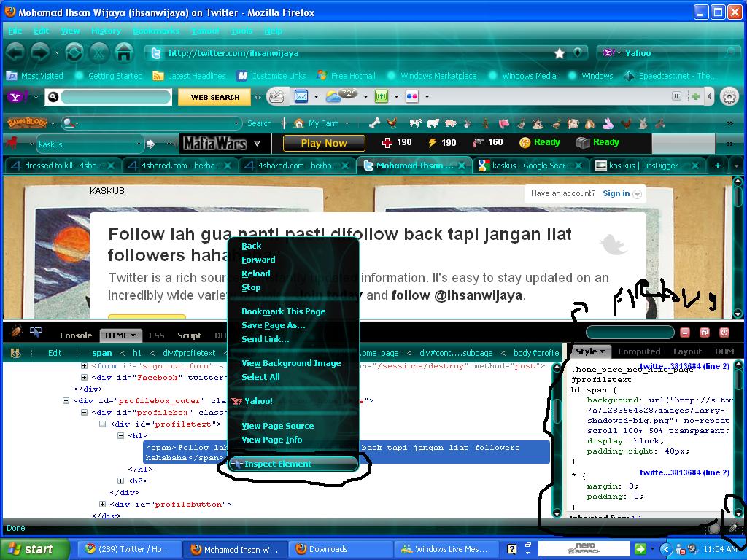Click the Flickr icon on Yahoo toolbar
747x560 pixels.
(411, 97)
